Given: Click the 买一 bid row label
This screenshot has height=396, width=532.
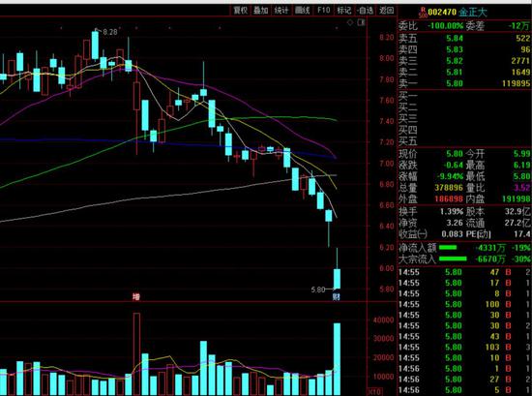Looking at the screenshot, I should click(408, 97).
